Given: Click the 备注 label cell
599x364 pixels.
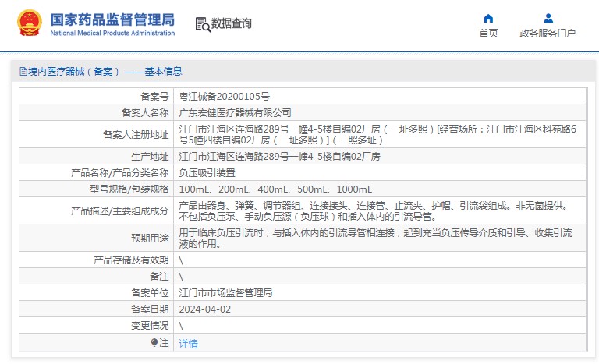Looking at the screenshot, I should [96, 276].
